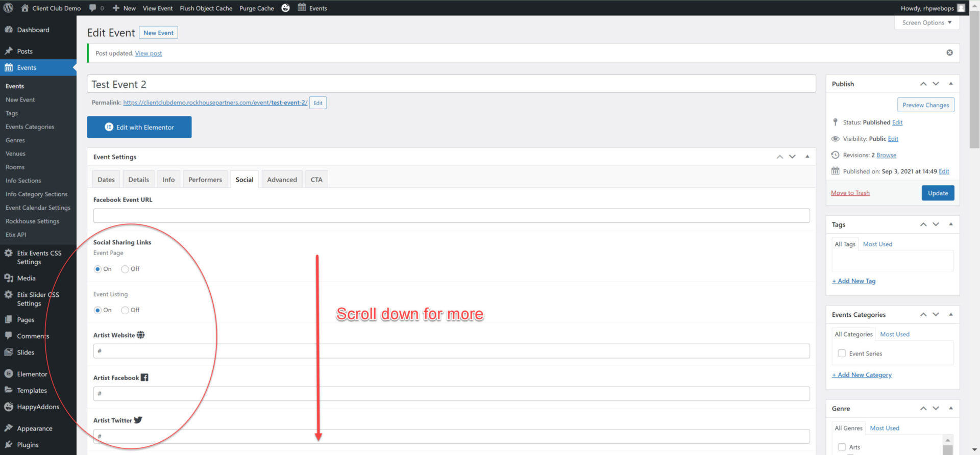Viewport: 980px width, 455px height.
Task: Collapse the Publish panel toggle arrow
Action: coord(950,84)
